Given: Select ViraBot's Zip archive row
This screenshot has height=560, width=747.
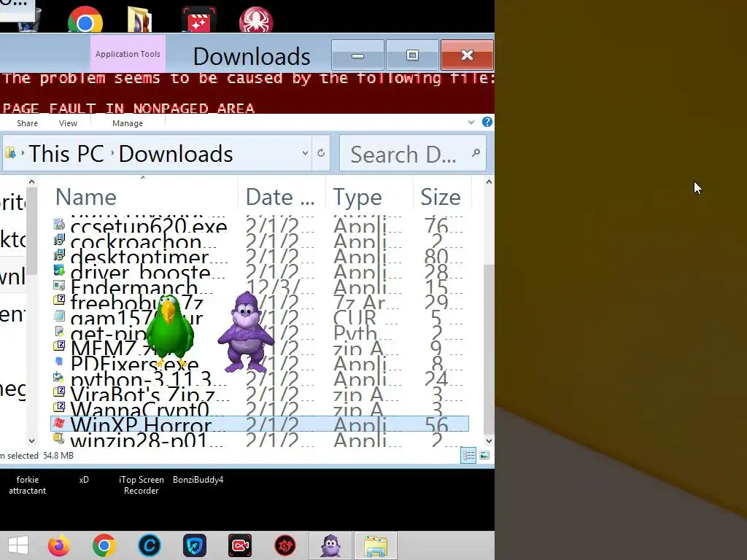Looking at the screenshot, I should click(x=260, y=393).
